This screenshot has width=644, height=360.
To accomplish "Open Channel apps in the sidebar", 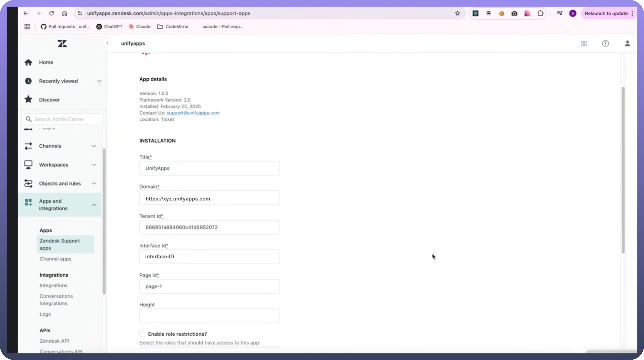I will tap(55, 259).
